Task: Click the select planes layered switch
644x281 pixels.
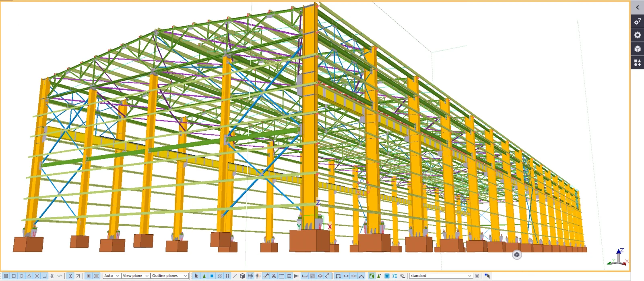Action: click(x=320, y=276)
